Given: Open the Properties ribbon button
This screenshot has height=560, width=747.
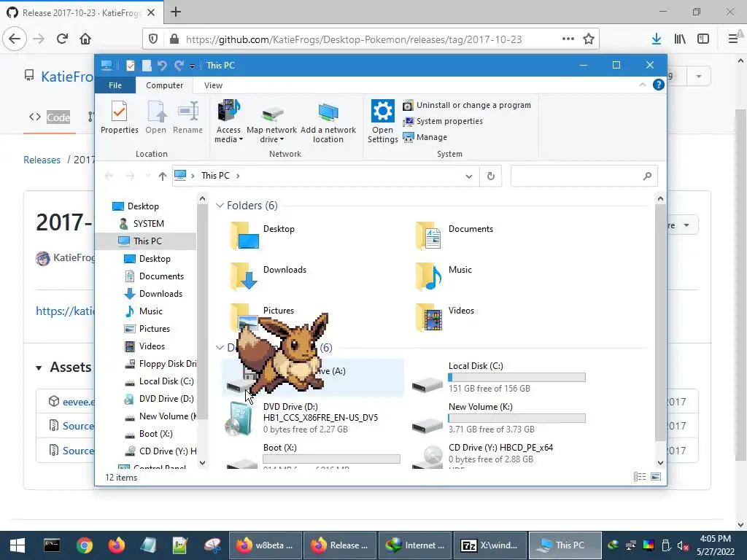Looking at the screenshot, I should pos(119,117).
